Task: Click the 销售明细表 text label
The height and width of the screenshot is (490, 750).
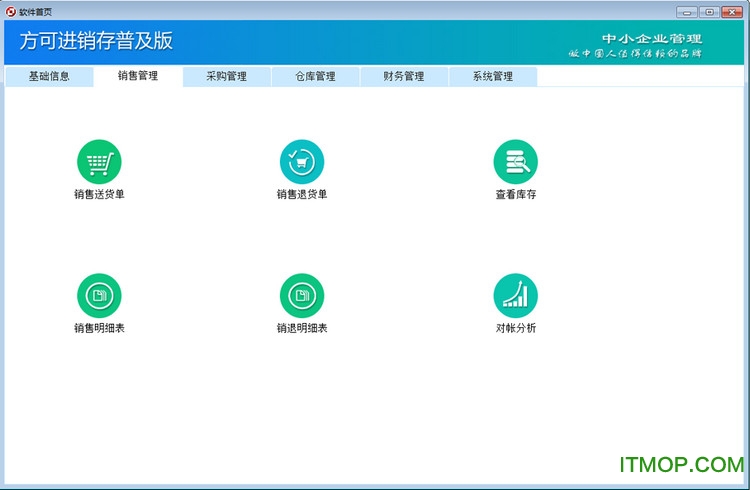Action: coord(99,328)
